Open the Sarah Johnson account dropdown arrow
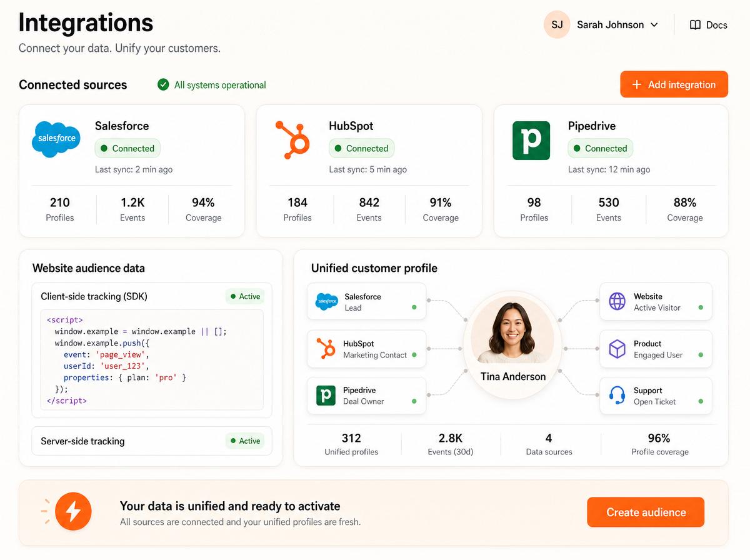Image resolution: width=750 pixels, height=560 pixels. click(654, 25)
